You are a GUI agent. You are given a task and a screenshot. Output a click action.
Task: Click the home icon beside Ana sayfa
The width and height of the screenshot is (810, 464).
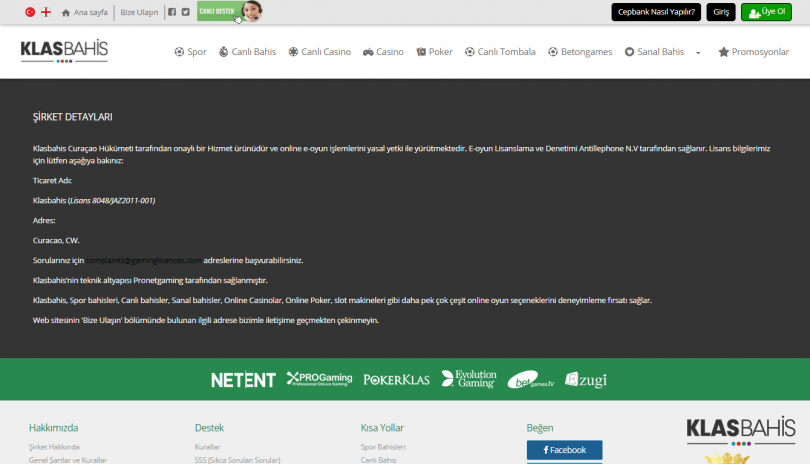click(x=66, y=12)
